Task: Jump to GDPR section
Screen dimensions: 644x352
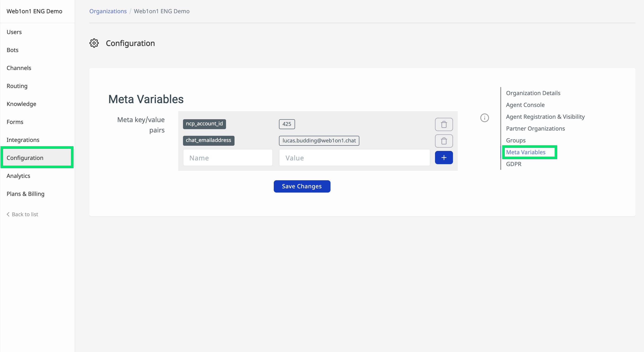Action: (x=513, y=164)
